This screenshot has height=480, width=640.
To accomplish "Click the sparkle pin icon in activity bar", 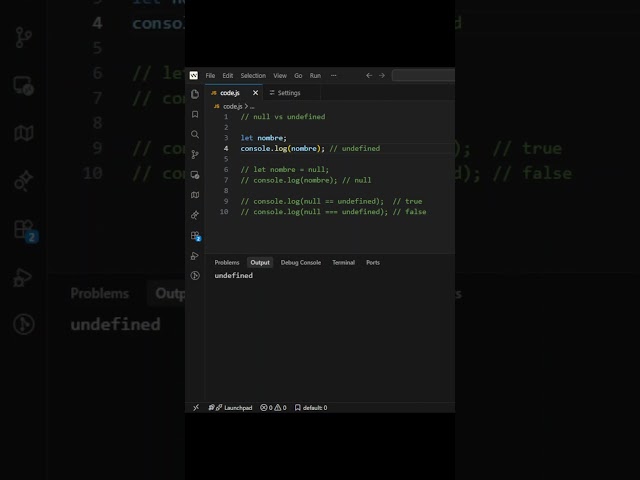I will click(195, 215).
